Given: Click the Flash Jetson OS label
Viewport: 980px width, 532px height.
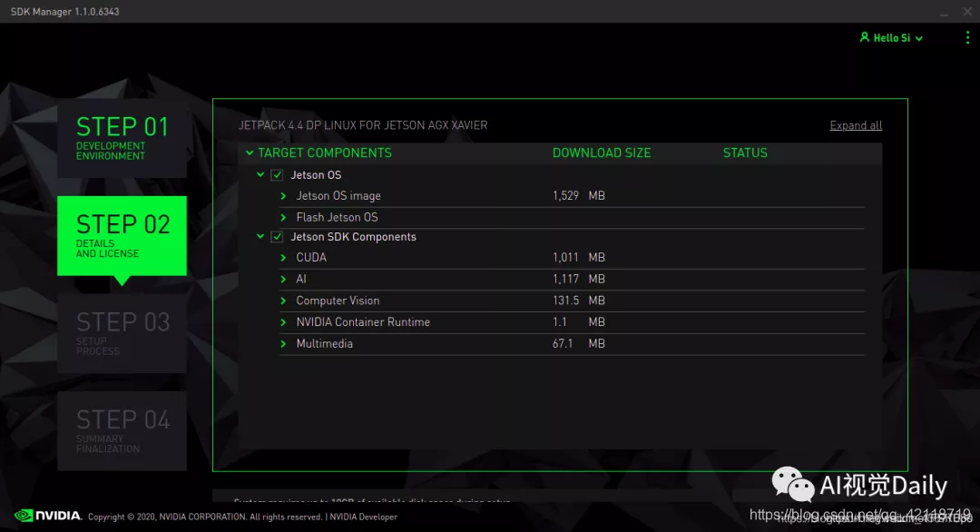Looking at the screenshot, I should [x=337, y=217].
